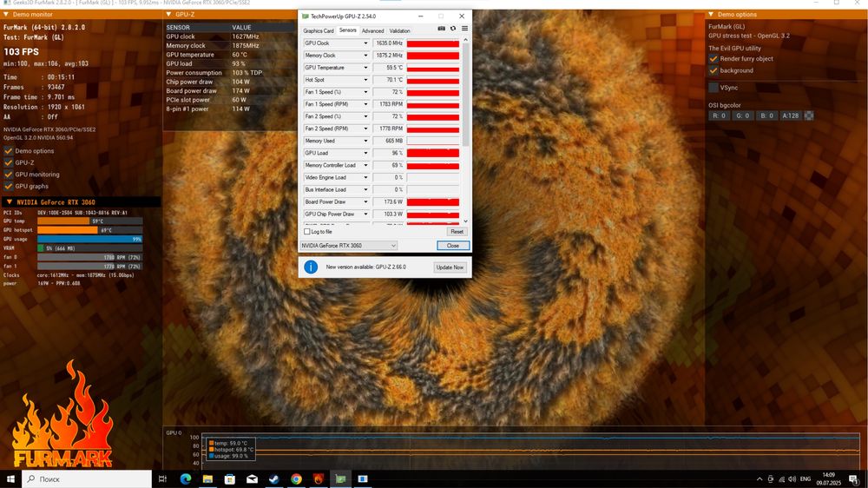Switch to the Validation tab
This screenshot has width=868, height=488.
click(399, 31)
